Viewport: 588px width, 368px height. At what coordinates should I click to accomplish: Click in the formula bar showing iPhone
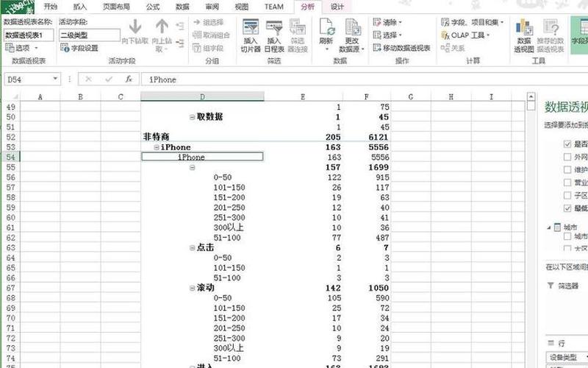(364, 79)
